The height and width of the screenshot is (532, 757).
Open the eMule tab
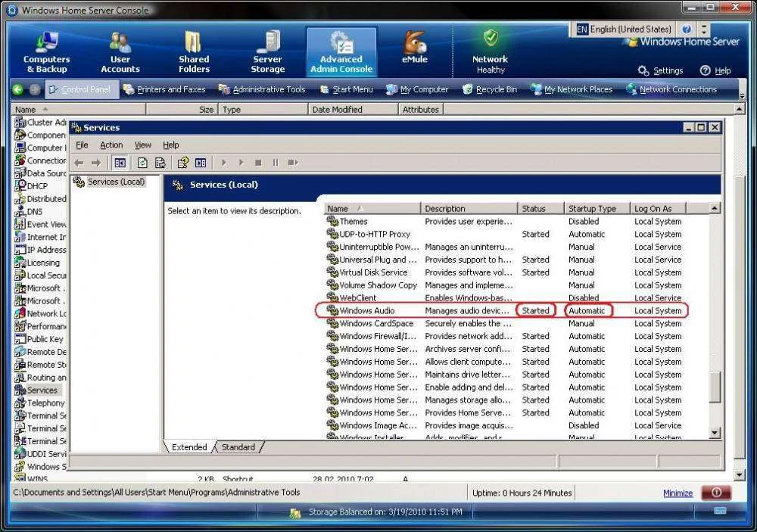point(415,48)
